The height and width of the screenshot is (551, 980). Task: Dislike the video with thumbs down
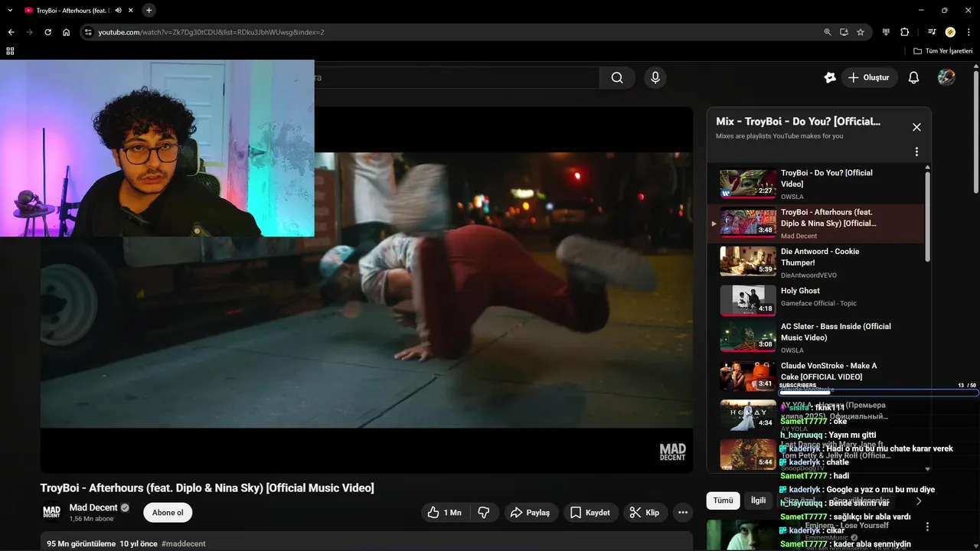coord(484,513)
